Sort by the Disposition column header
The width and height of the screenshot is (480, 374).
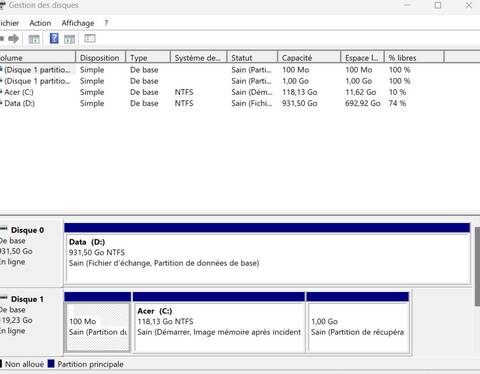(x=100, y=58)
